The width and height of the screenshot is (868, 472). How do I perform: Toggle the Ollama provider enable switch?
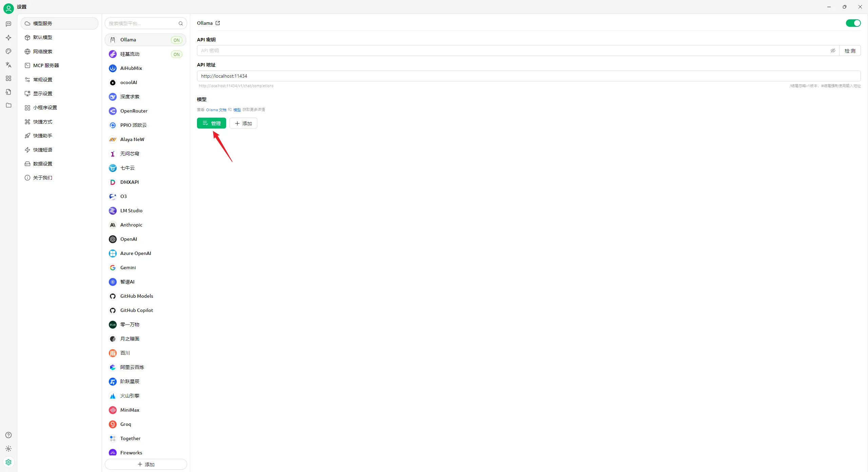click(853, 23)
